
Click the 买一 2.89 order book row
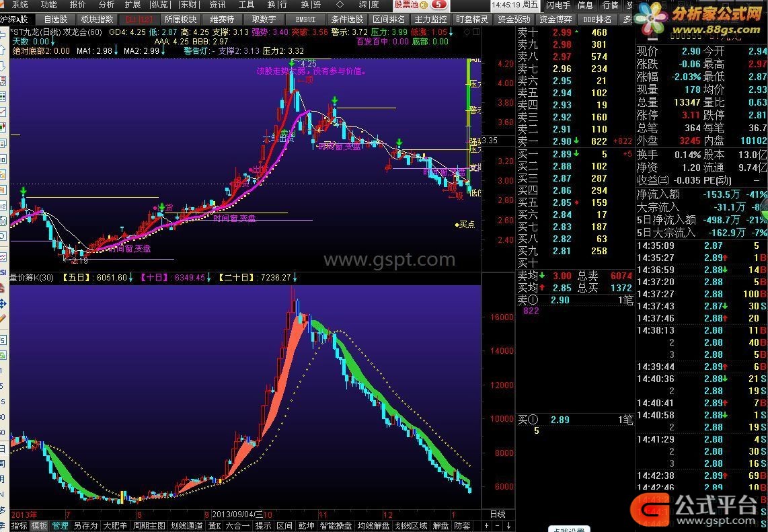tap(576, 154)
